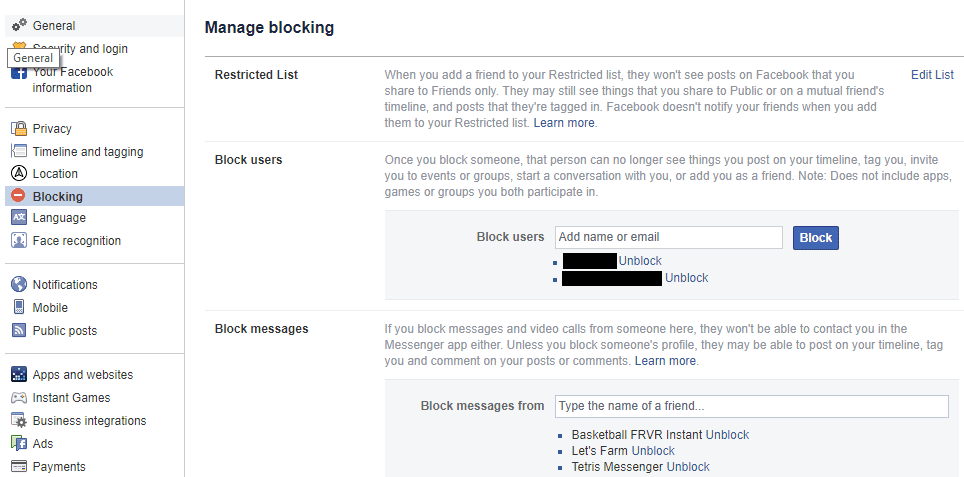Click the Notifications globe icon
Screen dimensions: 964x477
tap(19, 285)
